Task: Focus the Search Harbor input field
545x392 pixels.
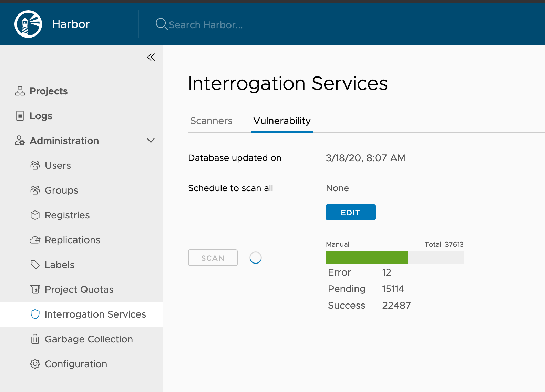Action: [x=206, y=25]
